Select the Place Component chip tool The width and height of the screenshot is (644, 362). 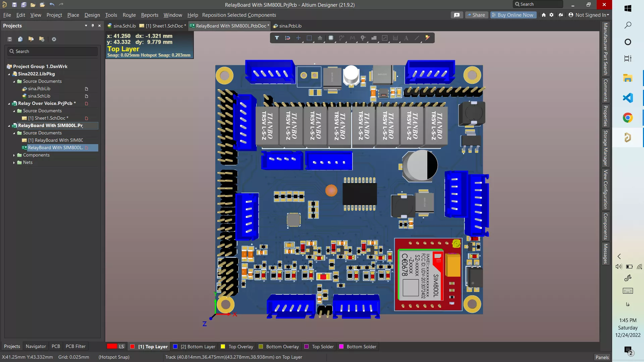[x=331, y=38]
